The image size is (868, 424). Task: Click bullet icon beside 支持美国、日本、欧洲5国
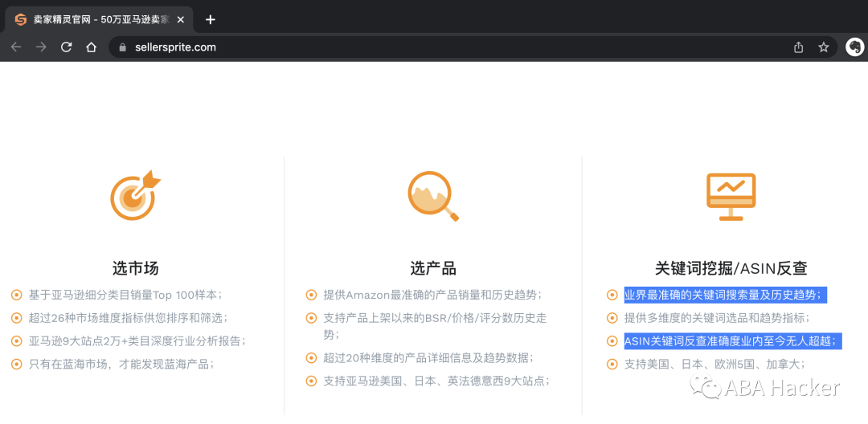pos(612,364)
